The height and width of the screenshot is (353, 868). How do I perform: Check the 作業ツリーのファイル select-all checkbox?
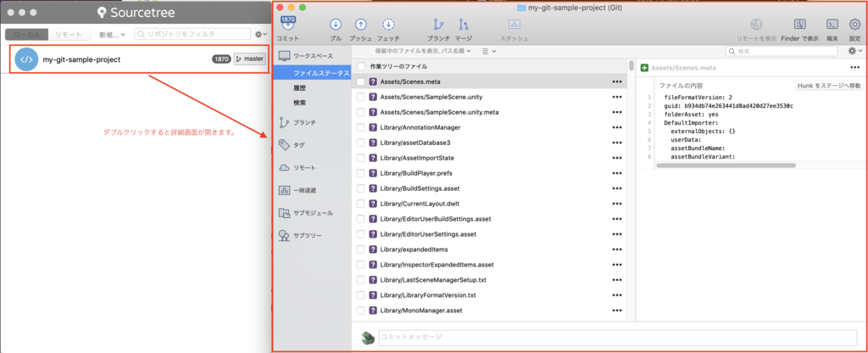[x=361, y=66]
